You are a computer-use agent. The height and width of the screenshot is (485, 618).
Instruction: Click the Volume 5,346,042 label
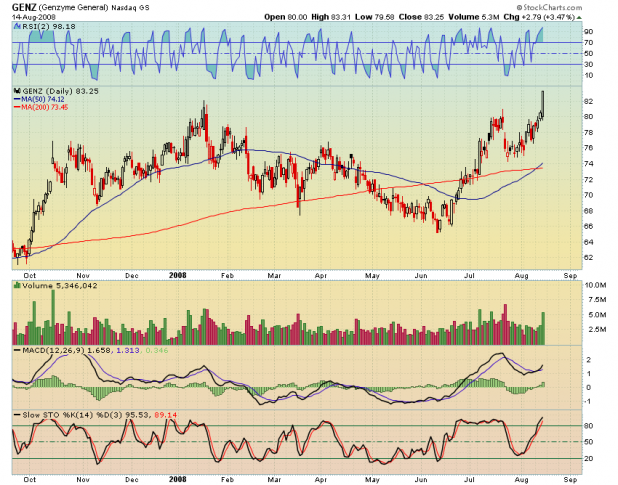(60, 286)
